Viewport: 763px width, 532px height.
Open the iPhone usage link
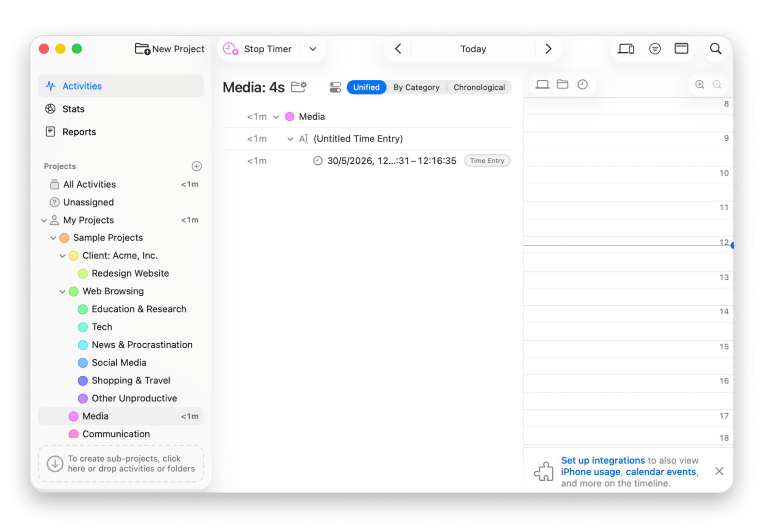[x=590, y=472]
